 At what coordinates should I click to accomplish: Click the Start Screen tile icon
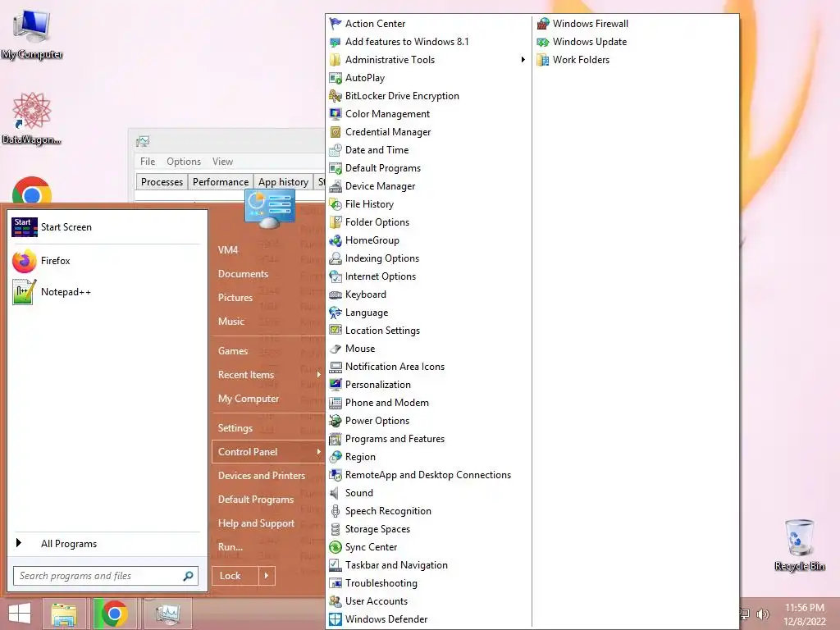25,227
